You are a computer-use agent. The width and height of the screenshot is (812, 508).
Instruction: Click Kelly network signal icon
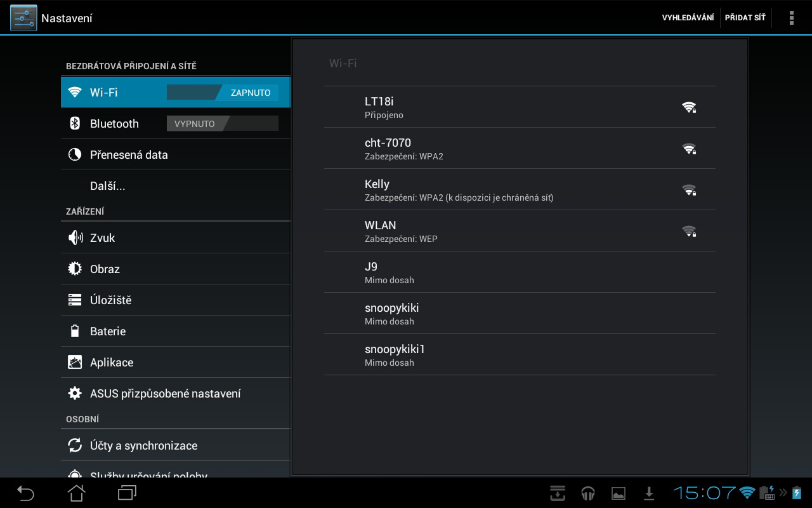689,190
